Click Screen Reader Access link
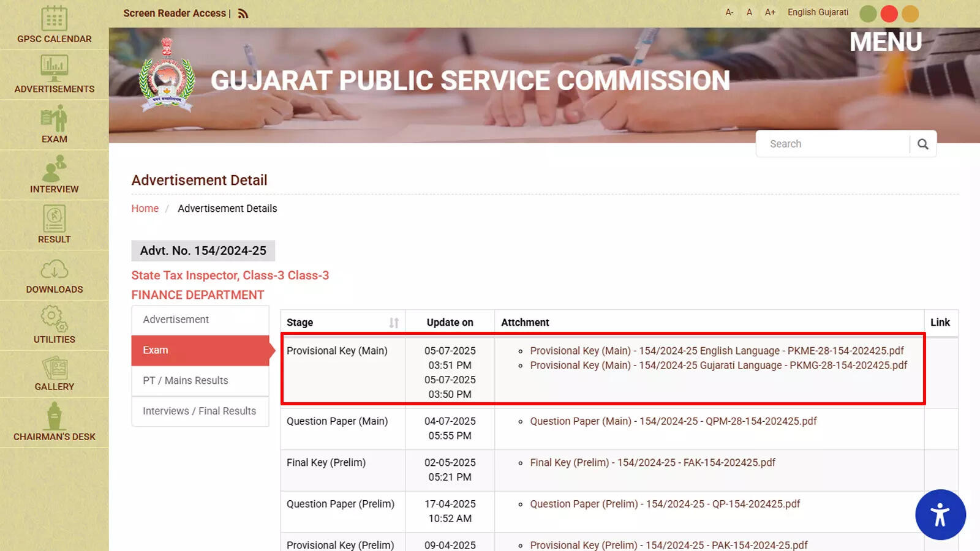This screenshot has width=980, height=551. pos(175,13)
